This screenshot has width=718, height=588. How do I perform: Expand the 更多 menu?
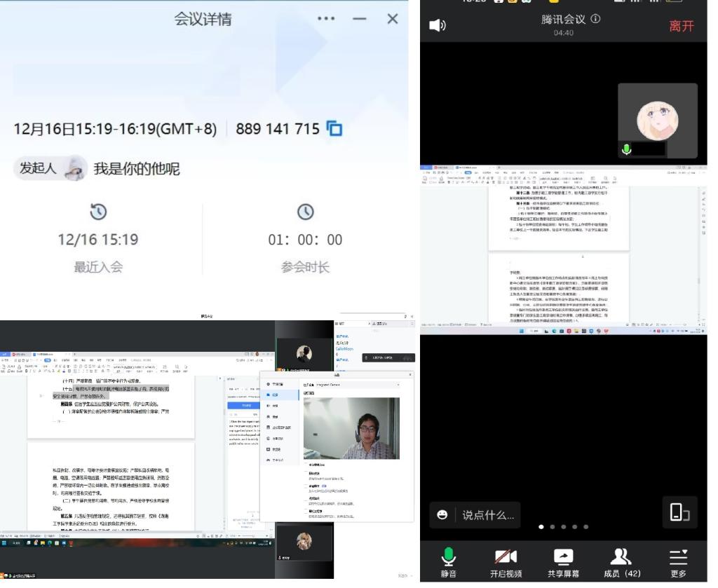pyautogui.click(x=678, y=562)
